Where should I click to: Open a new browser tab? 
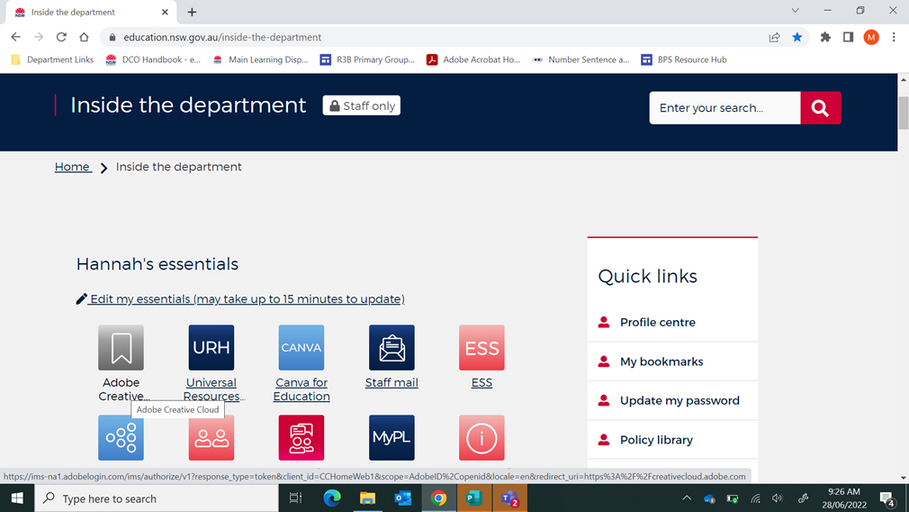tap(192, 12)
